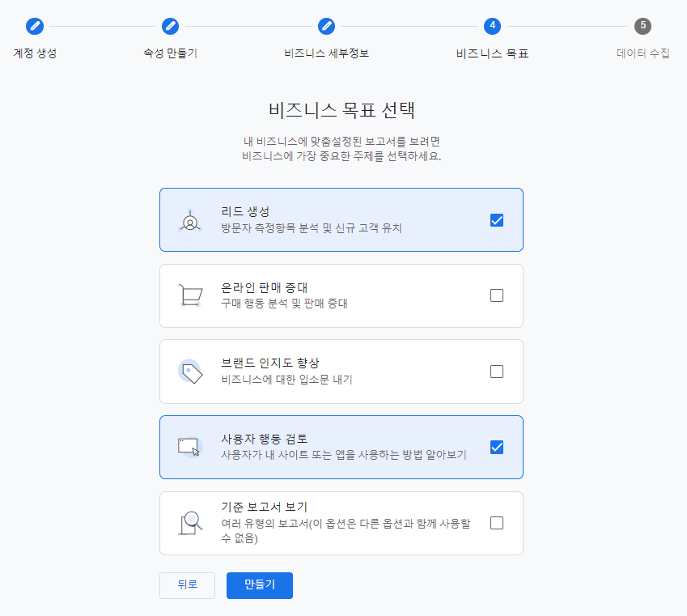
Task: Uncheck the 리드 생성 checkbox
Action: [496, 220]
